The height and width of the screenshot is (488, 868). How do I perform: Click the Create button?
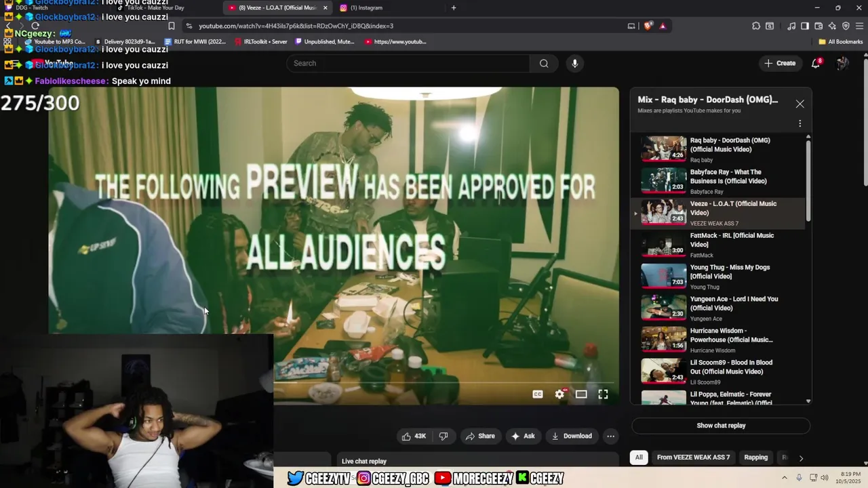(x=780, y=63)
